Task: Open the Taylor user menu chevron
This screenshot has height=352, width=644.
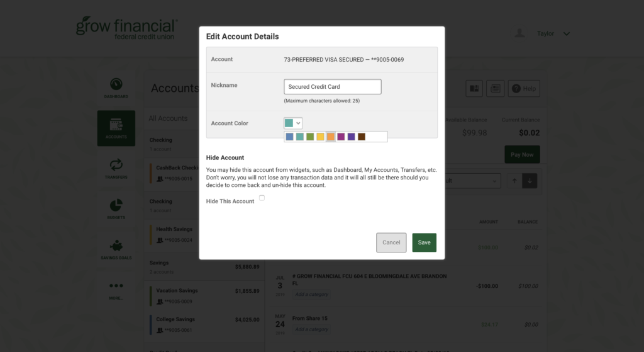Action: coord(567,34)
